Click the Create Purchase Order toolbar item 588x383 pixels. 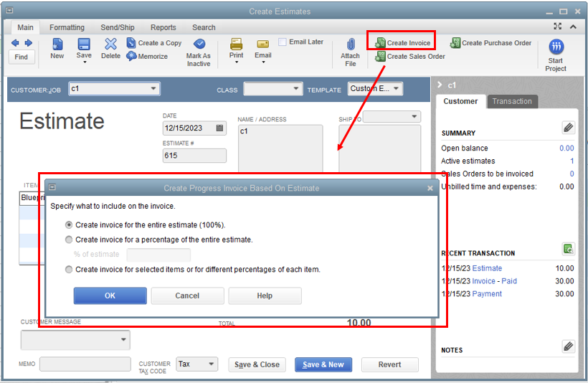click(x=490, y=43)
